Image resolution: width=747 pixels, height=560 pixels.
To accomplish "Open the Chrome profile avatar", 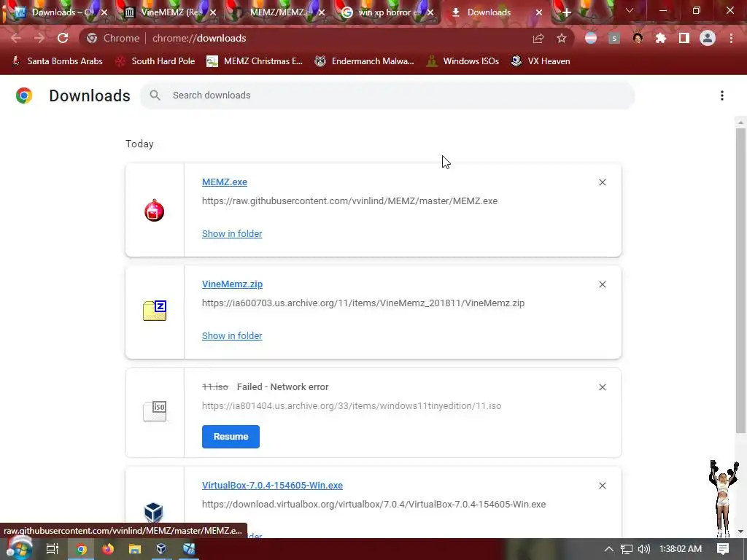I will (x=708, y=38).
